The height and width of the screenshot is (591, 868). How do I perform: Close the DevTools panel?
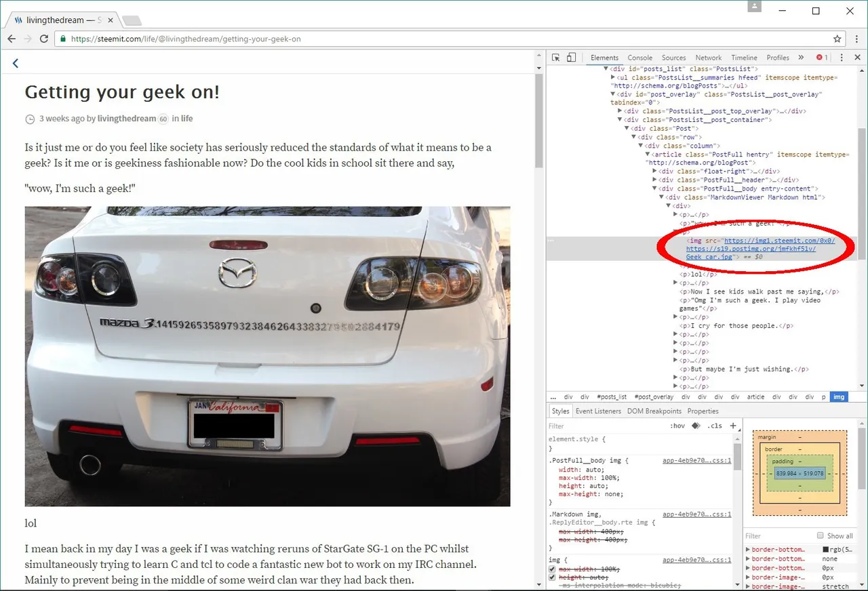pyautogui.click(x=856, y=58)
